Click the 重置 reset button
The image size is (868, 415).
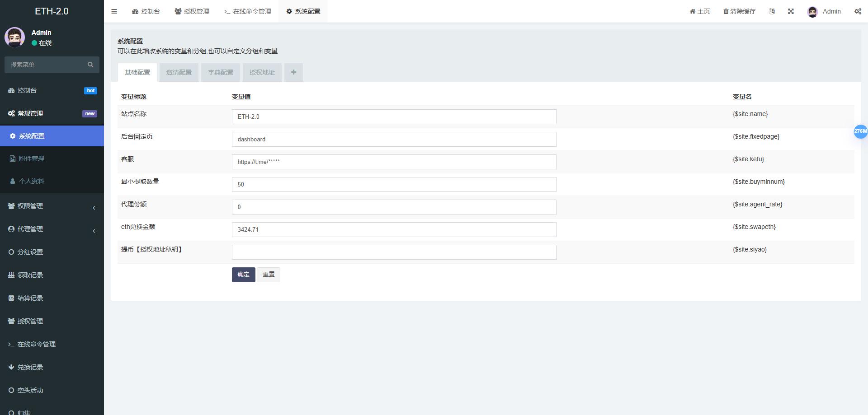269,275
